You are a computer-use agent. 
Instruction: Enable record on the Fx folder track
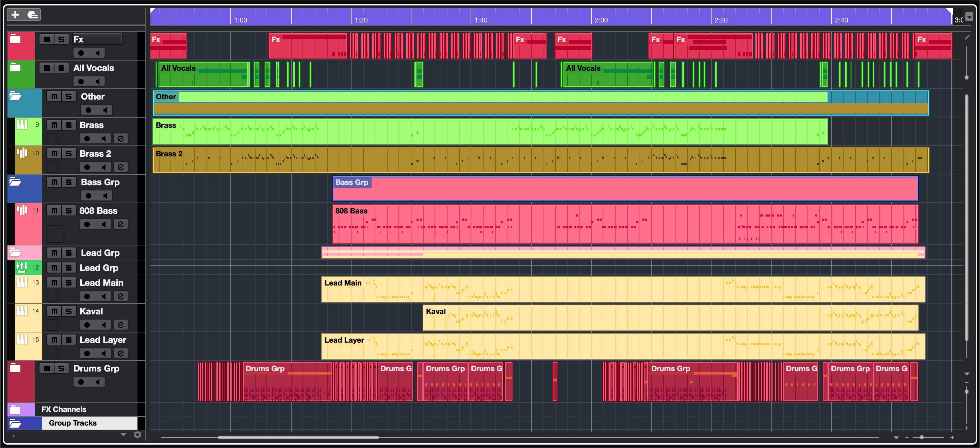point(81,53)
